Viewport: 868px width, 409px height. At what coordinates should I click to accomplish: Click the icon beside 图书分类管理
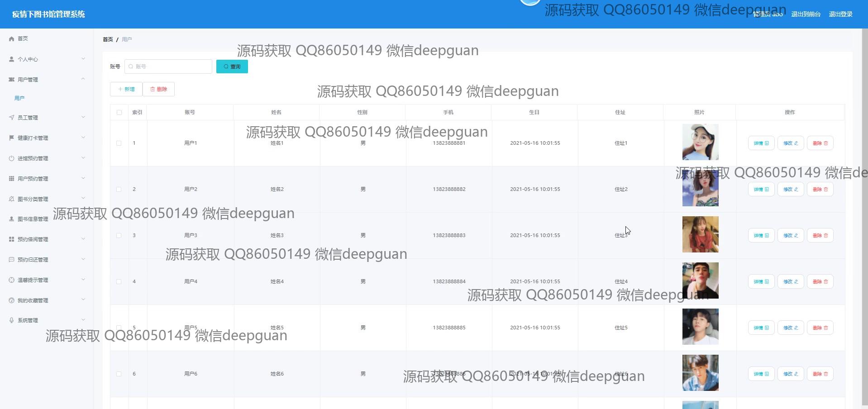point(12,199)
